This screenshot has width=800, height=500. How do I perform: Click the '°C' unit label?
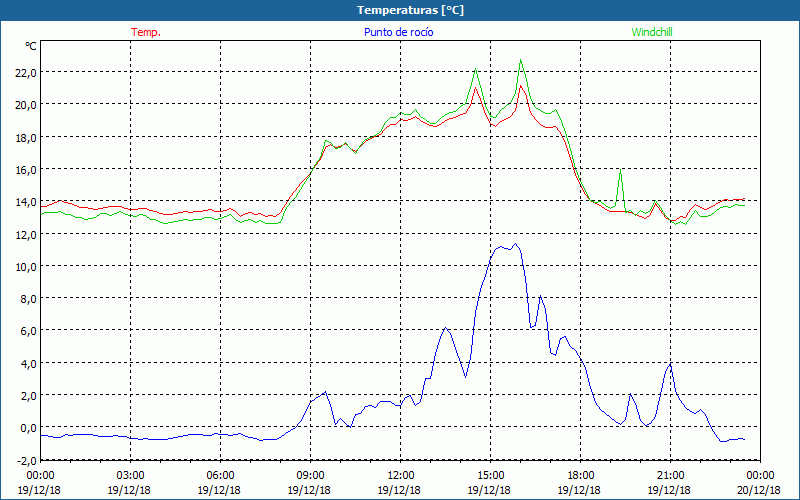(31, 46)
